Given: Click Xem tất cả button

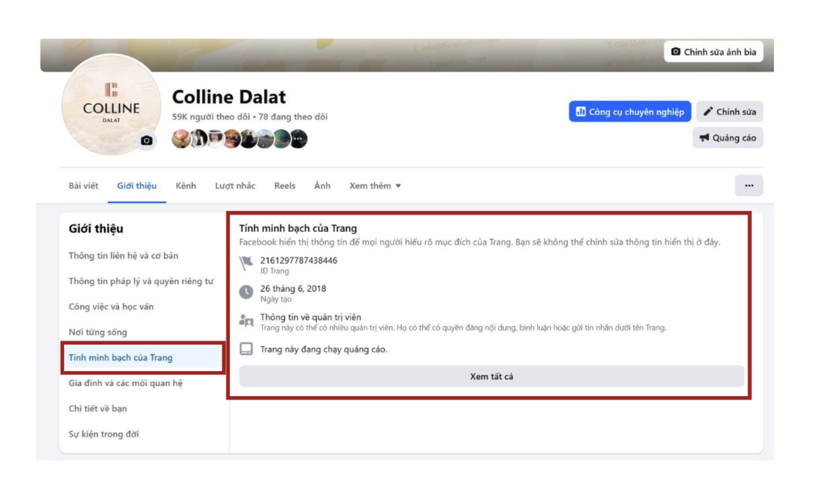Looking at the screenshot, I should click(492, 376).
